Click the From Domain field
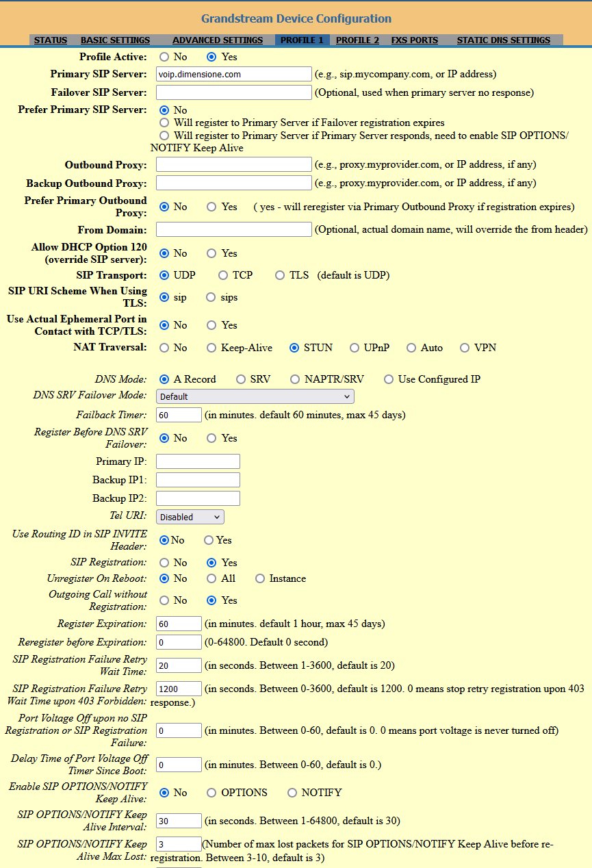This screenshot has height=868, width=592. (234, 229)
